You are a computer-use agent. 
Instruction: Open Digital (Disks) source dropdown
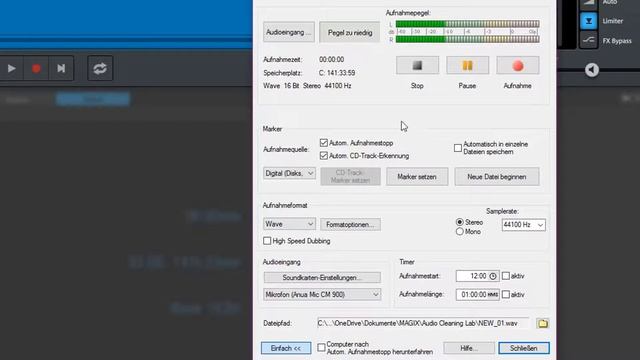(289, 173)
